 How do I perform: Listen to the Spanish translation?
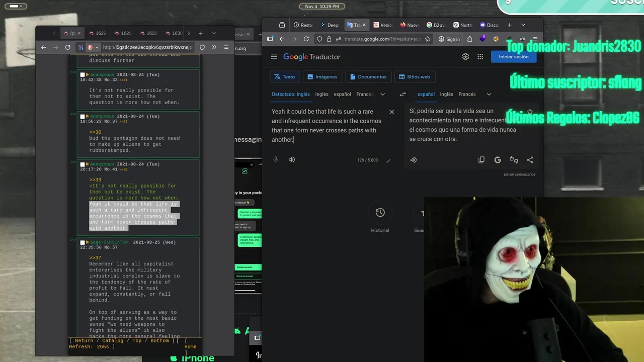tap(414, 160)
